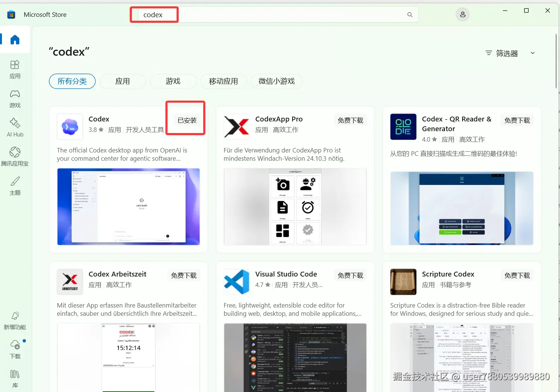Open the Codex Arbeitszeit app icon
The height and width of the screenshot is (392, 560).
(x=70, y=282)
